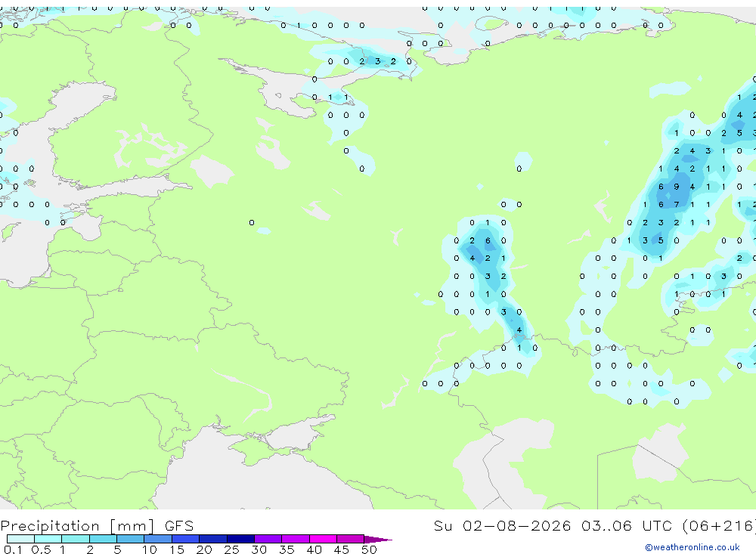Click the 2–5 mm legend swatch
This screenshot has height=554, width=756.
(x=103, y=539)
